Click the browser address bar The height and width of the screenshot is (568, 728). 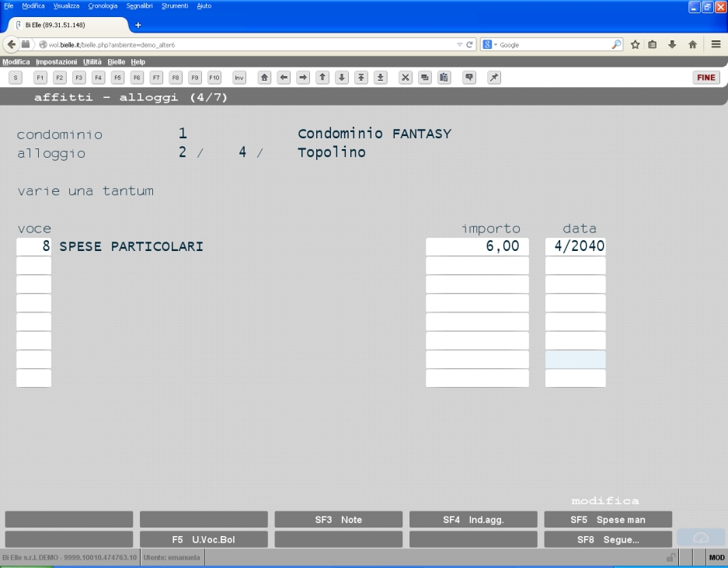pos(251,44)
